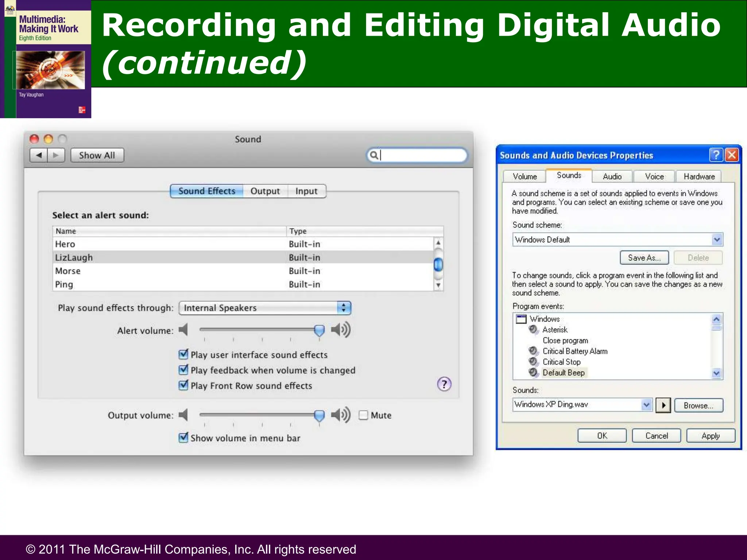Screen dimensions: 747x560
Task: Click Program events scroll down arrow
Action: point(716,373)
